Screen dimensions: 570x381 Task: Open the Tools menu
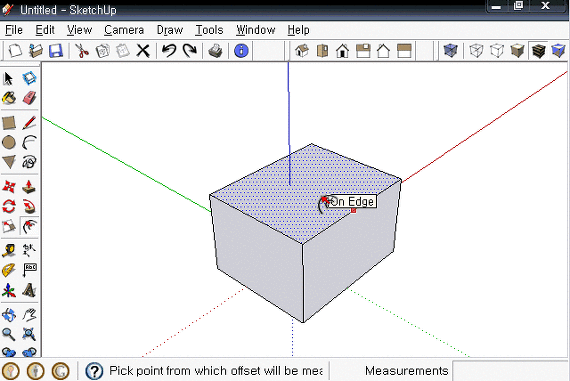pos(209,30)
